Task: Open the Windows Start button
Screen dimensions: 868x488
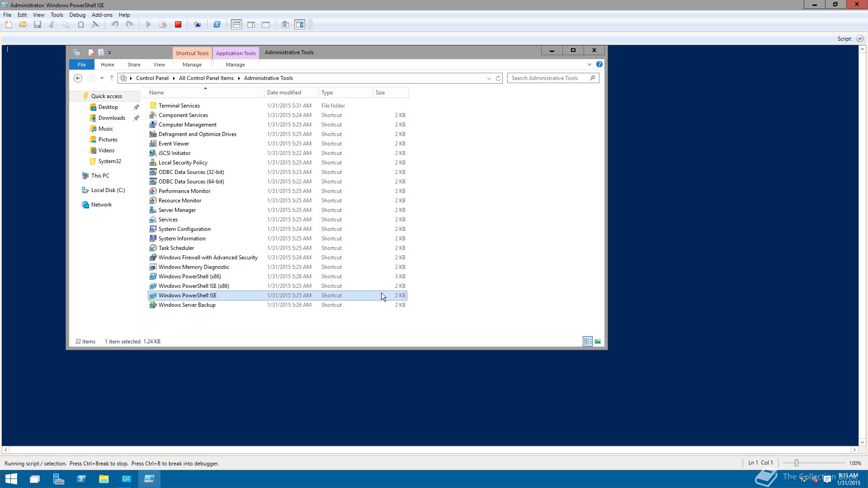Action: click(x=11, y=479)
